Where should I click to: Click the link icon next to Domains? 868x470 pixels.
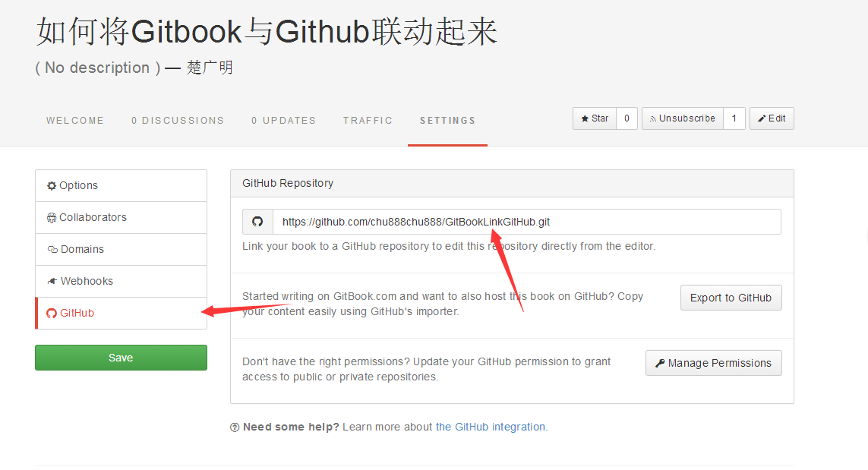[52, 250]
